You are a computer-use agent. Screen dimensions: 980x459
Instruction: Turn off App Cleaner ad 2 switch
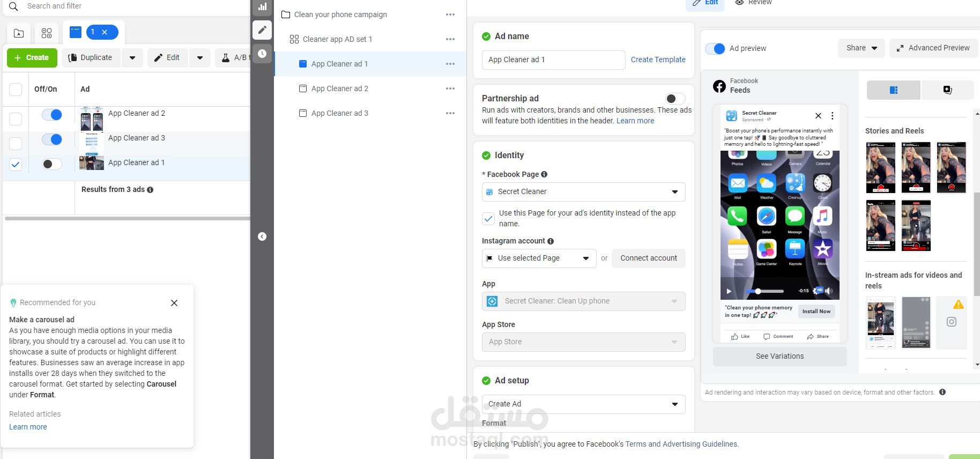(x=52, y=115)
